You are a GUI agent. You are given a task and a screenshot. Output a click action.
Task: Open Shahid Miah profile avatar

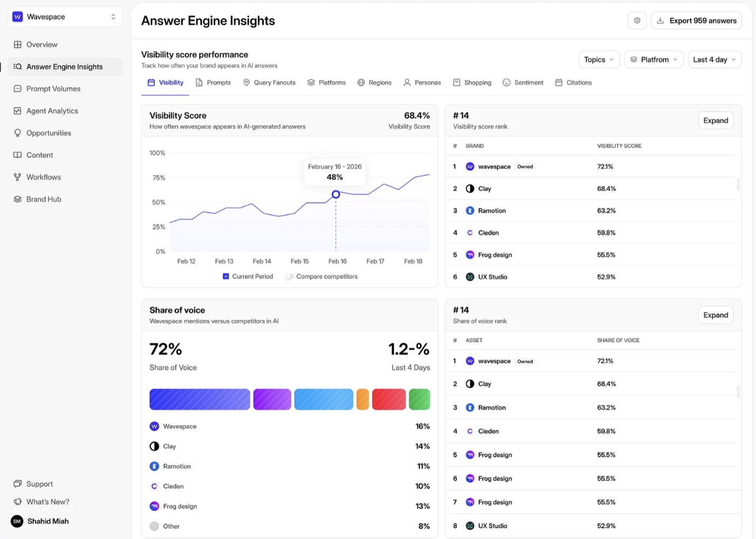17,521
